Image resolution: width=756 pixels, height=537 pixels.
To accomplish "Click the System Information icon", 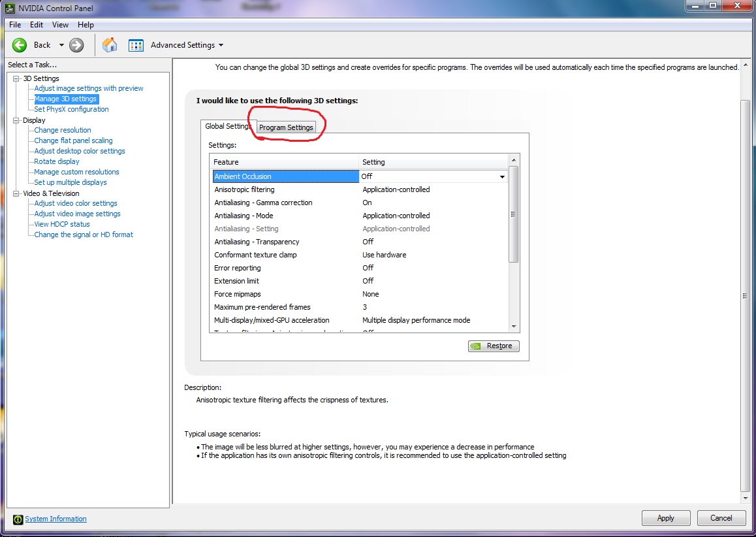I will pos(18,519).
